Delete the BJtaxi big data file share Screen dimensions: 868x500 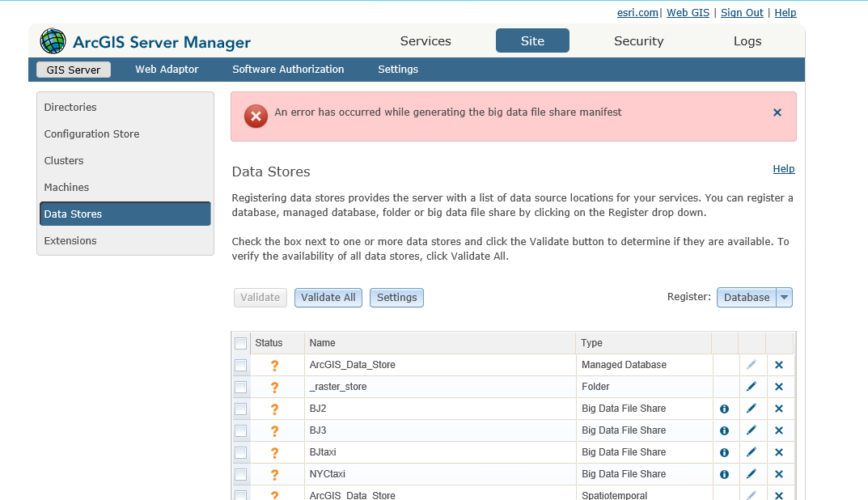(779, 452)
